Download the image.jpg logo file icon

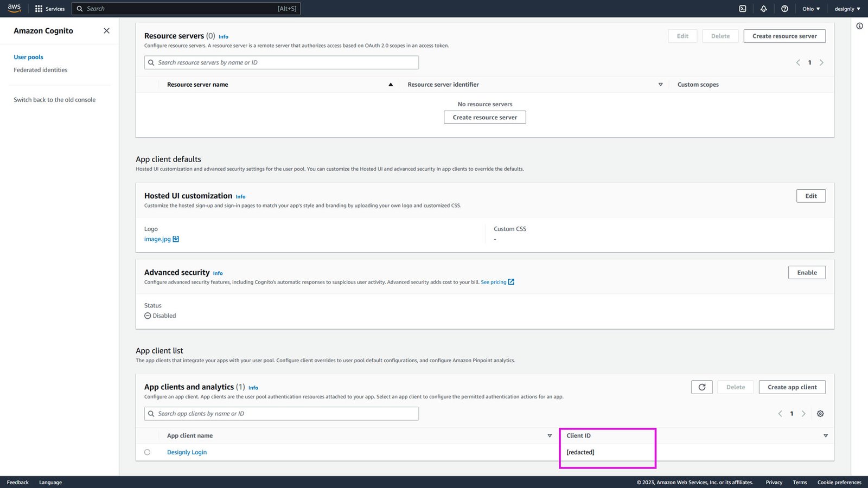pyautogui.click(x=176, y=239)
